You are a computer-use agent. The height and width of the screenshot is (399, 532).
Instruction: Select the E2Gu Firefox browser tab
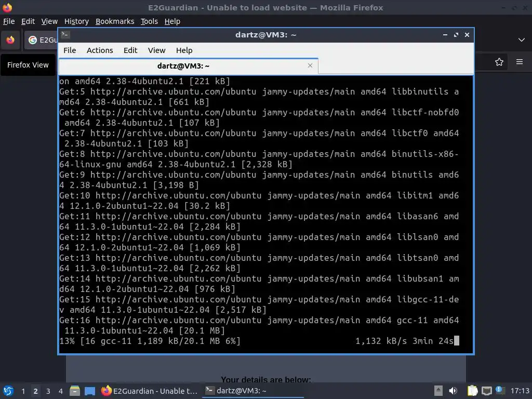point(41,40)
